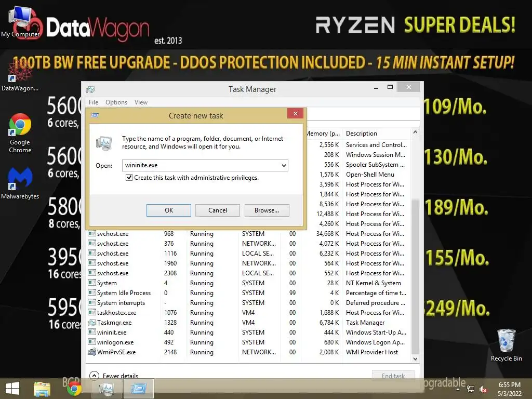Open the File menu
Viewport: 532px width, 399px height.
(94, 102)
